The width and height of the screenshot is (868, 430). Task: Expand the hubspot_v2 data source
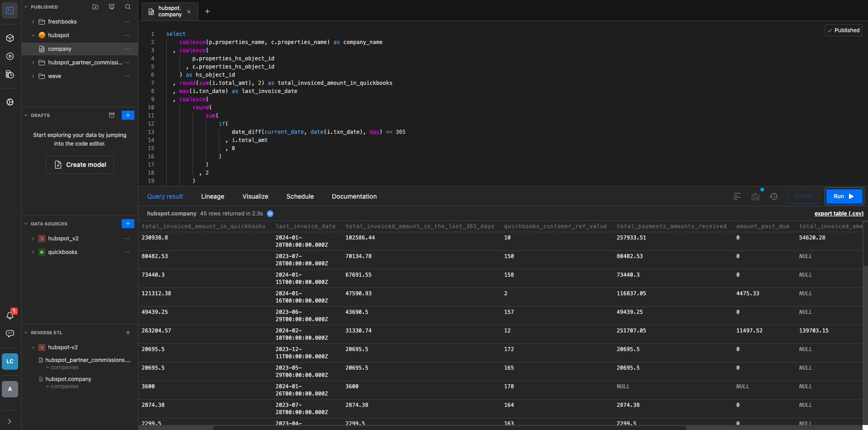pyautogui.click(x=33, y=239)
